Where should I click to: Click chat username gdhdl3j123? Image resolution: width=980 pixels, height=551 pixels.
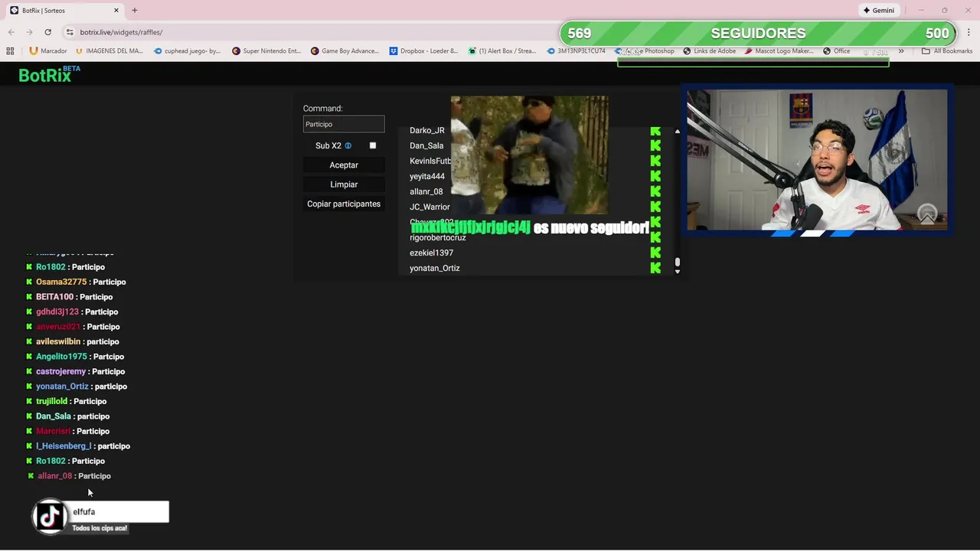(57, 311)
